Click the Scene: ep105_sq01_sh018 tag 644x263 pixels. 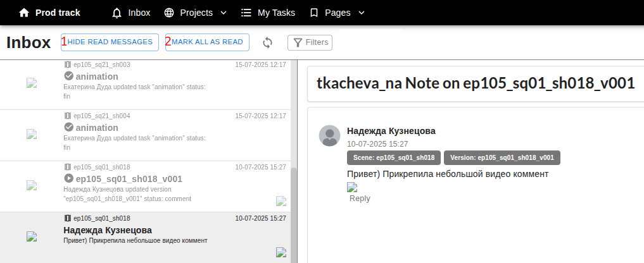coord(394,157)
